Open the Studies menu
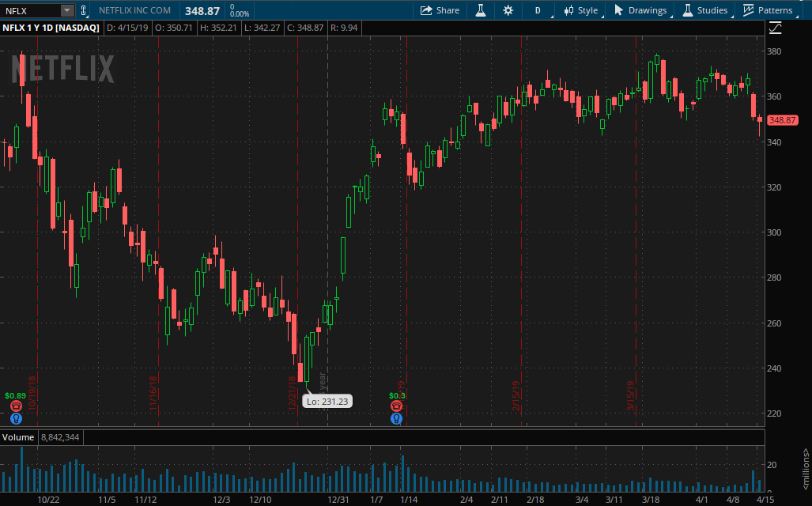812x506 pixels. click(712, 10)
